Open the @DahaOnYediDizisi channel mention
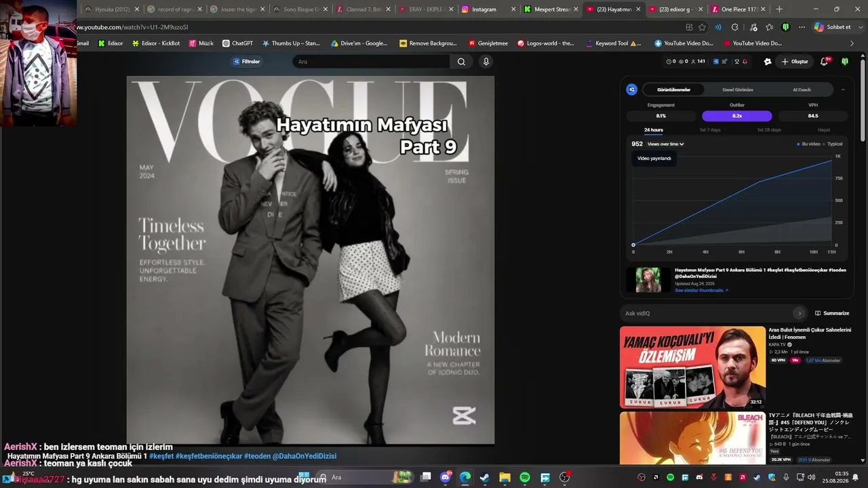 coord(304,456)
